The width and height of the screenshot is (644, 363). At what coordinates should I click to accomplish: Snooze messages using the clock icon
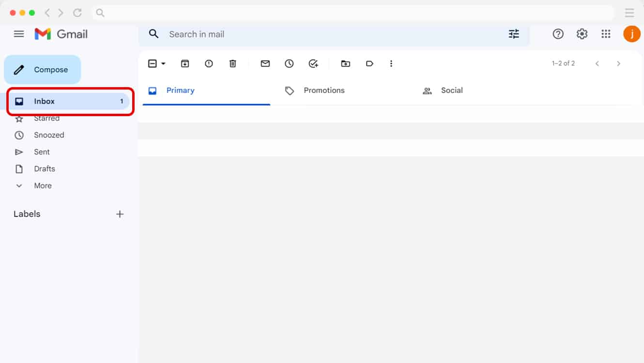(x=289, y=63)
